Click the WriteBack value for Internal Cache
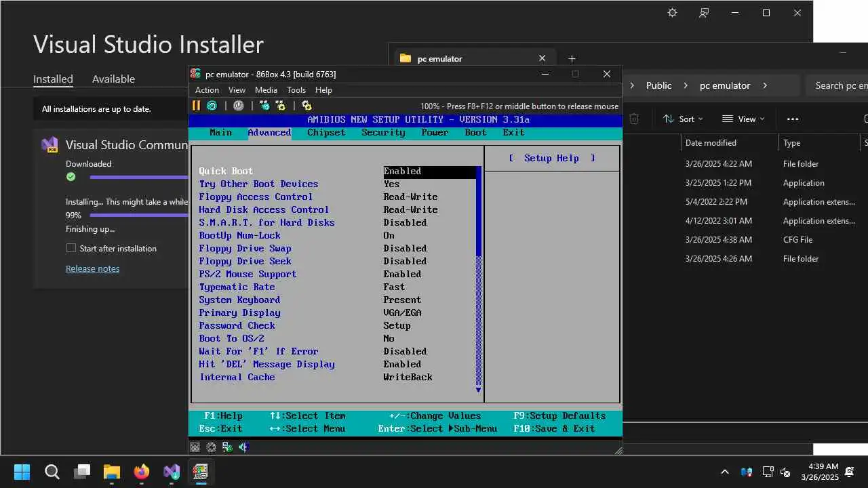868x488 pixels. pyautogui.click(x=408, y=377)
